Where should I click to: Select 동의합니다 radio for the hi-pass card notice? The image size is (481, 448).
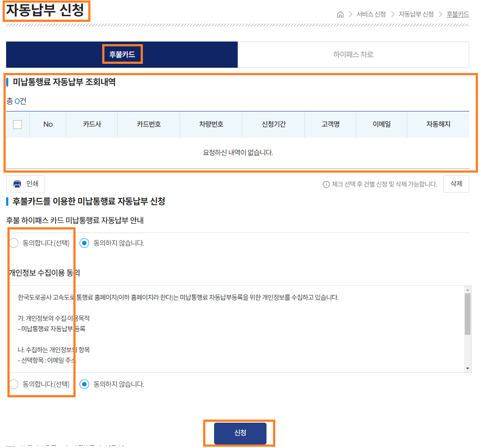pyautogui.click(x=14, y=243)
